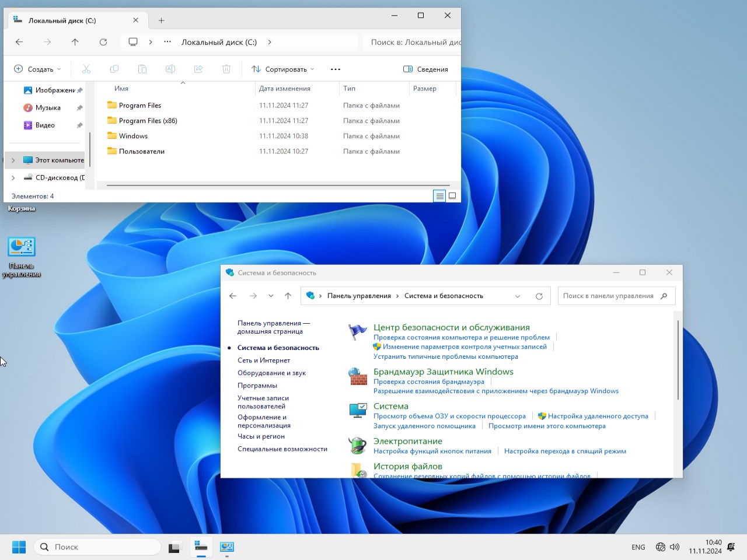Click the Система monitor icon
Screen dimensions: 747x560
click(x=358, y=411)
